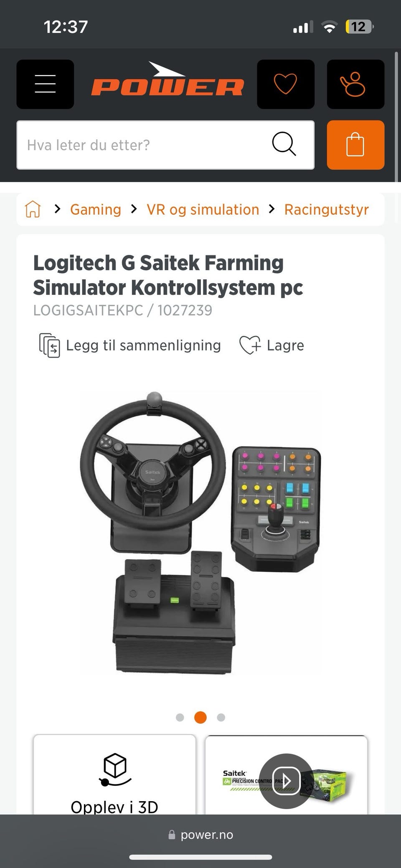Open the Gaming breadcrumb link
The width and height of the screenshot is (401, 868).
tap(96, 209)
